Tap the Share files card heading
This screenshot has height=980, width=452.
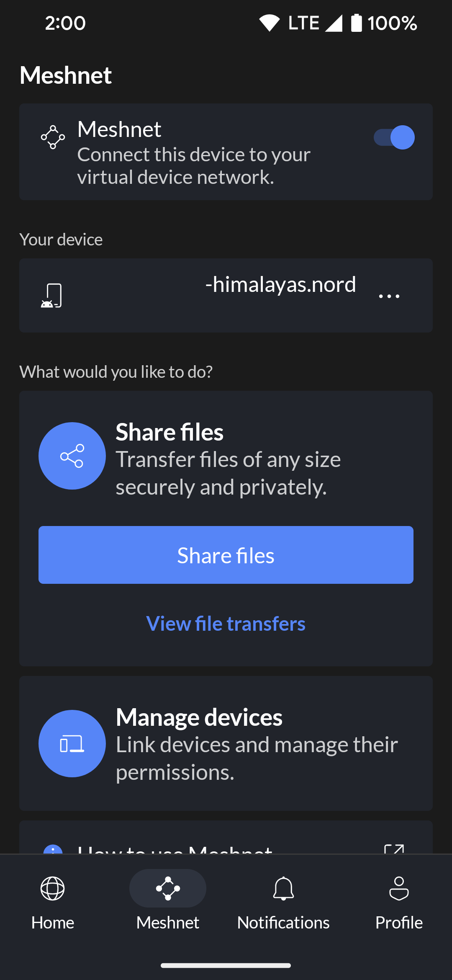[169, 432]
